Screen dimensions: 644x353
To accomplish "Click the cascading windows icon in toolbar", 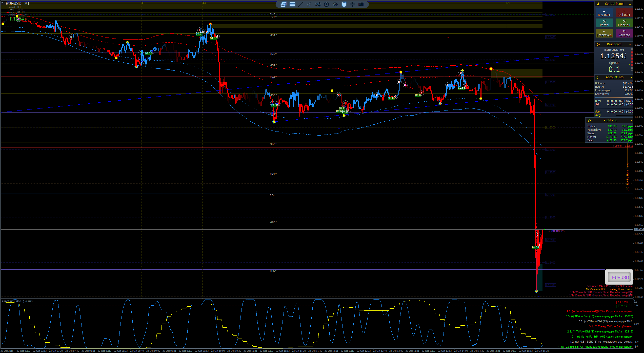I will (x=284, y=4).
